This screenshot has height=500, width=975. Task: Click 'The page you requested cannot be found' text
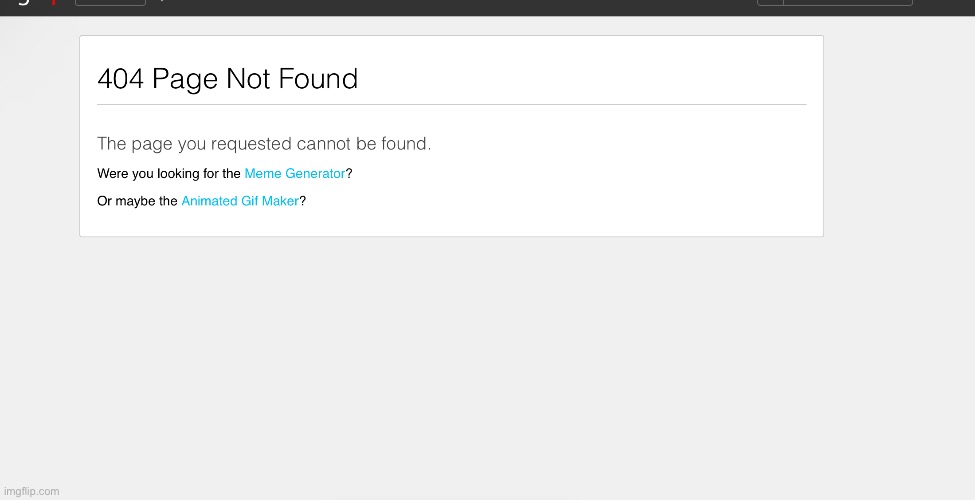264,144
